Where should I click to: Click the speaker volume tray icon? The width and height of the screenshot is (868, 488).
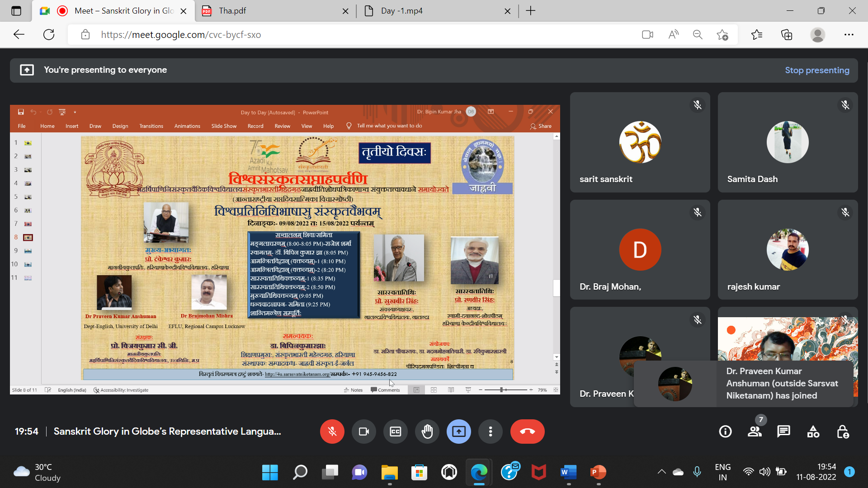click(x=764, y=472)
